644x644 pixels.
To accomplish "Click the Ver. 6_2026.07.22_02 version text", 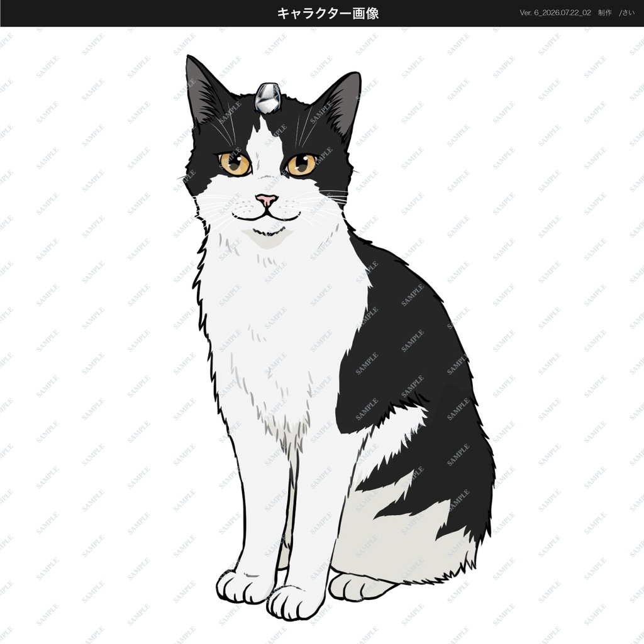I will point(555,13).
